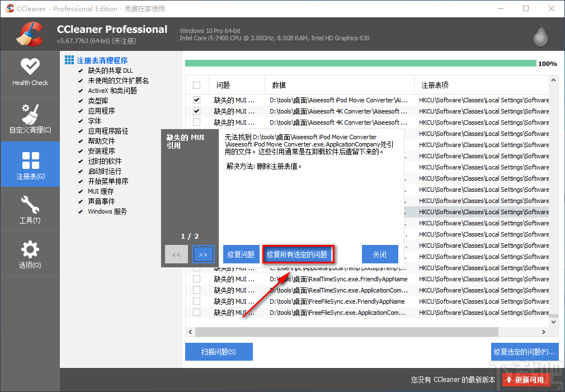Image resolution: width=565 pixels, height=392 pixels.
Task: Click the 修复所有选定的问题 button
Action: [298, 254]
